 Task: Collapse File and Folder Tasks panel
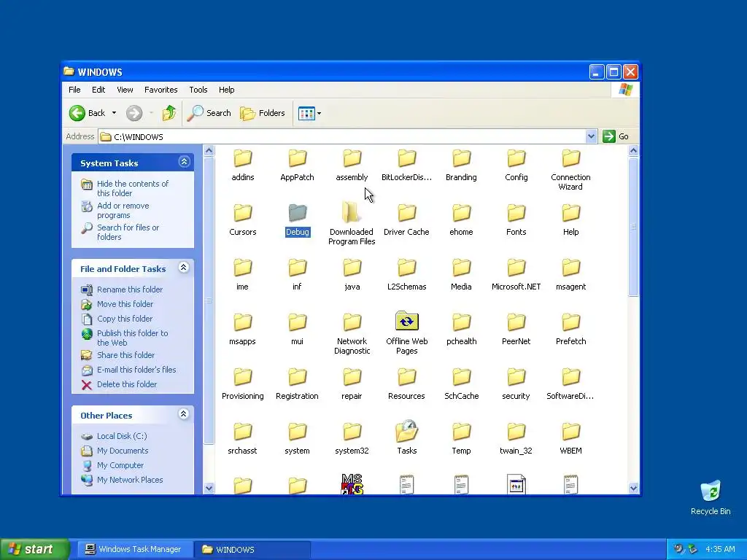click(x=183, y=268)
